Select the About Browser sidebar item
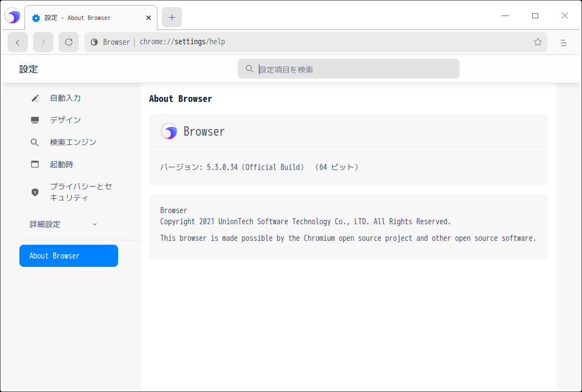 [69, 256]
